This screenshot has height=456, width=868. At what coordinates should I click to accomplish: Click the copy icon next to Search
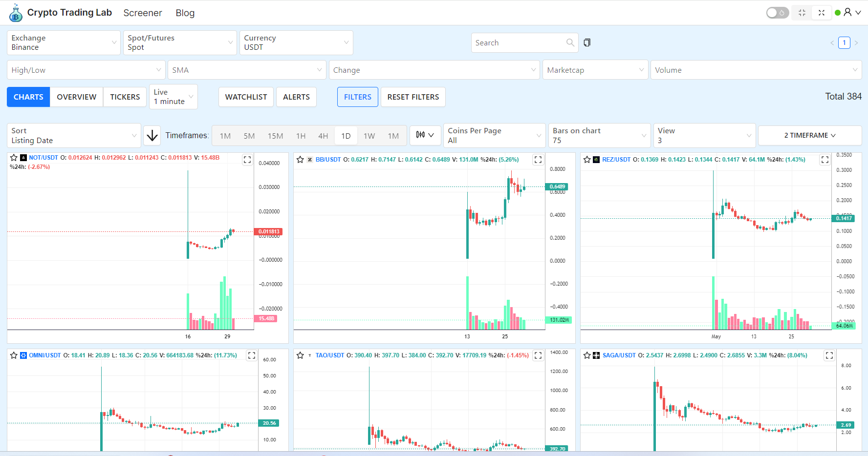tap(587, 42)
